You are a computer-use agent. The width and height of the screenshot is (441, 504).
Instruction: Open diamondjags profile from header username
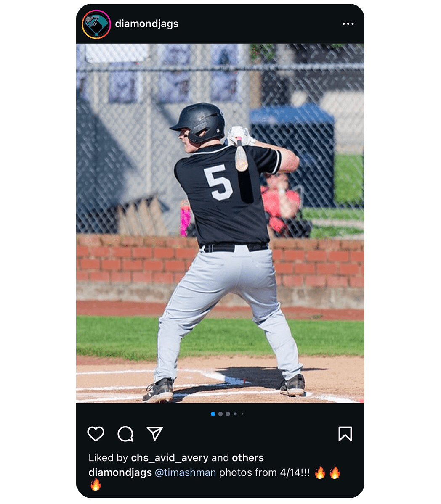[147, 24]
